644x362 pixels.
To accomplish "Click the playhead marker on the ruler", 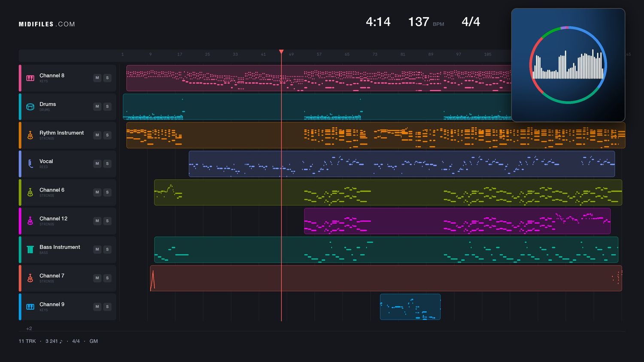I will pyautogui.click(x=281, y=52).
